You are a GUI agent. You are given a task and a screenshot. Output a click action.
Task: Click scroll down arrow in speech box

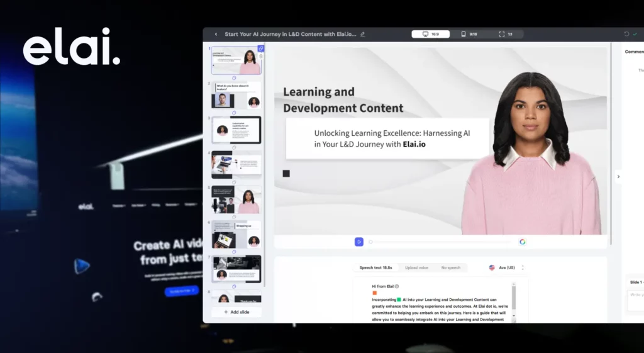coord(514,316)
